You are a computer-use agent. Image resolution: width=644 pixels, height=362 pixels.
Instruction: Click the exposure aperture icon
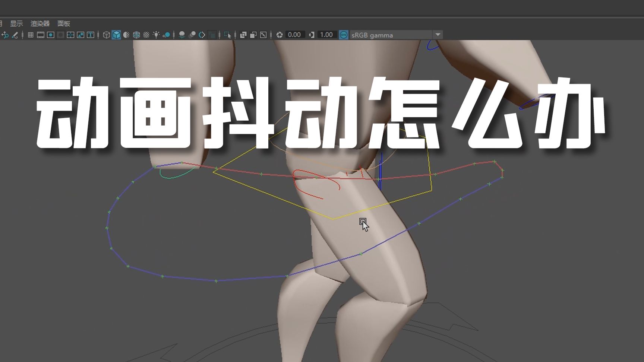pyautogui.click(x=280, y=35)
